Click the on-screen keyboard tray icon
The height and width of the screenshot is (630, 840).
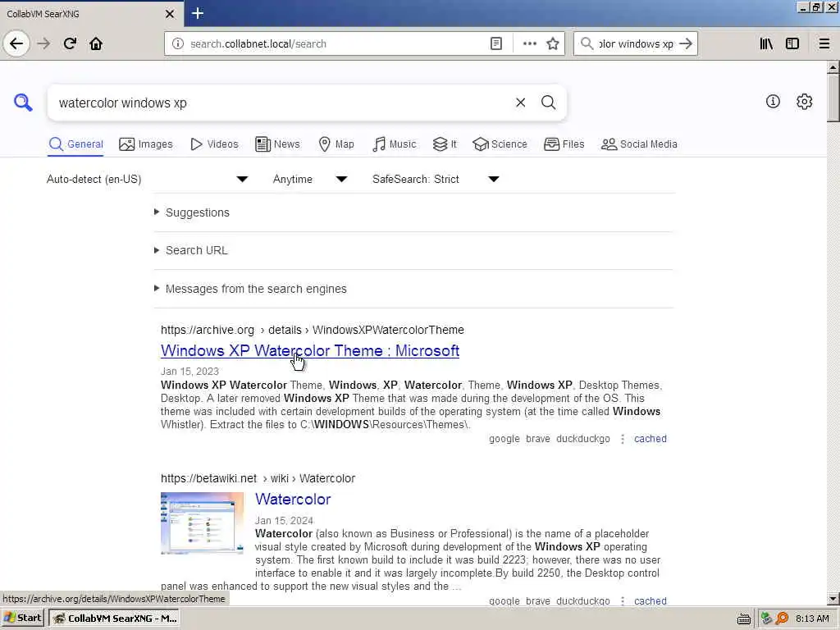[743, 619]
